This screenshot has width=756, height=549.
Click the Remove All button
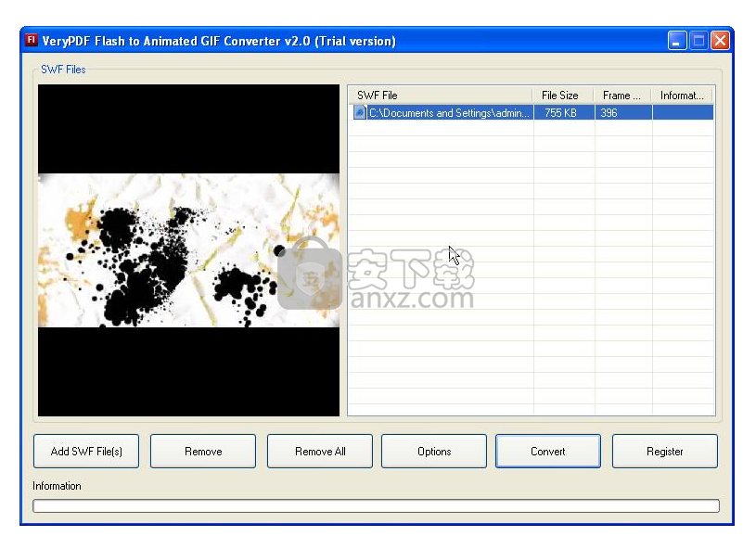320,451
